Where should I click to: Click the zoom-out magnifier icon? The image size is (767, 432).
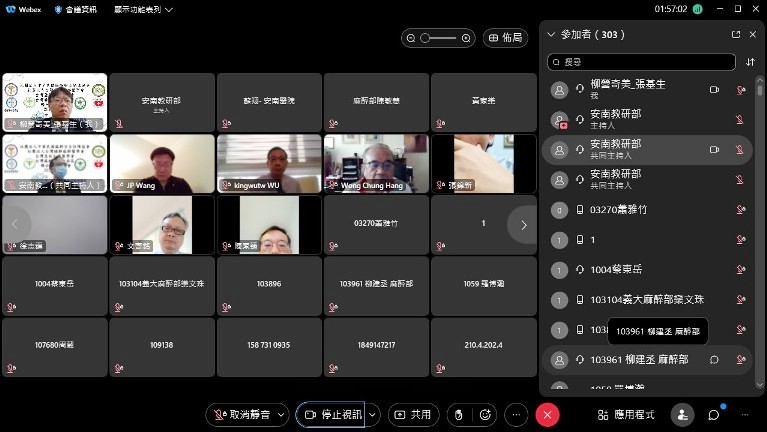point(411,38)
